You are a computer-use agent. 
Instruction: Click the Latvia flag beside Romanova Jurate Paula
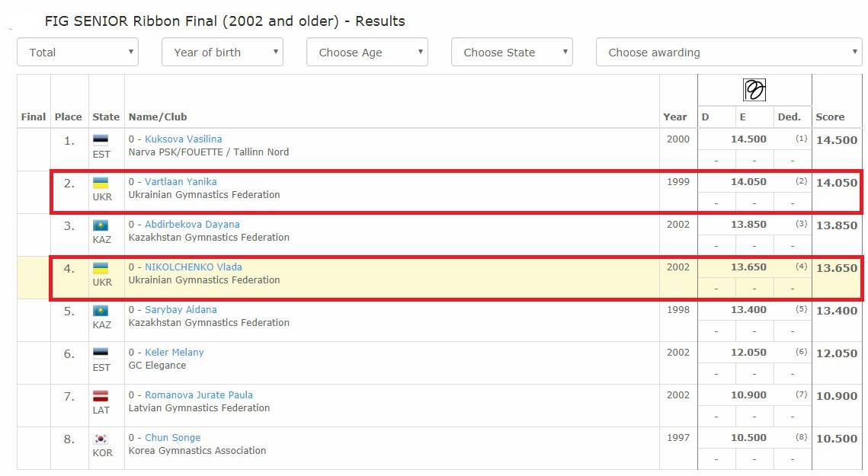101,396
